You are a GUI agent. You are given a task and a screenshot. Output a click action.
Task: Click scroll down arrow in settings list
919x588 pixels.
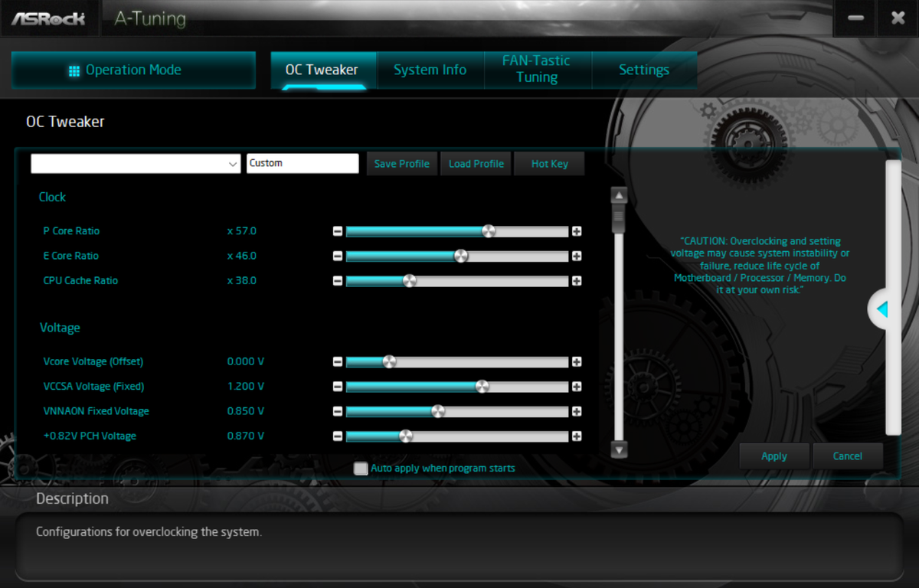pos(619,449)
